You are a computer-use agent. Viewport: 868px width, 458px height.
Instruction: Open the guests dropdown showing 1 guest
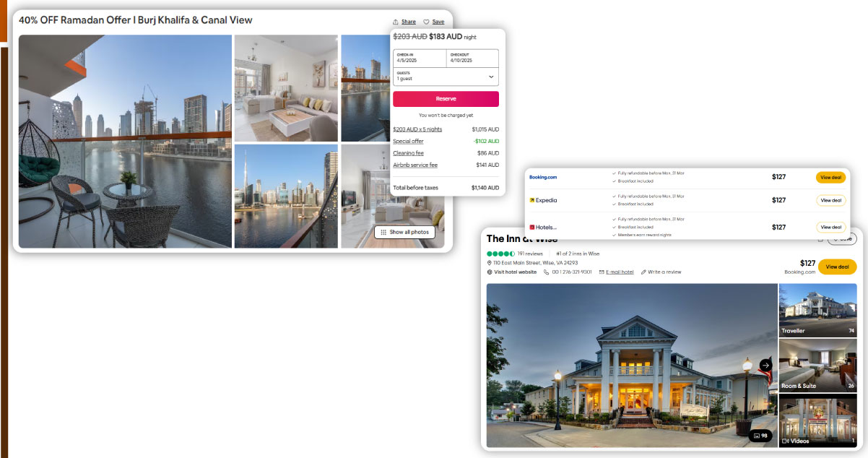point(446,75)
